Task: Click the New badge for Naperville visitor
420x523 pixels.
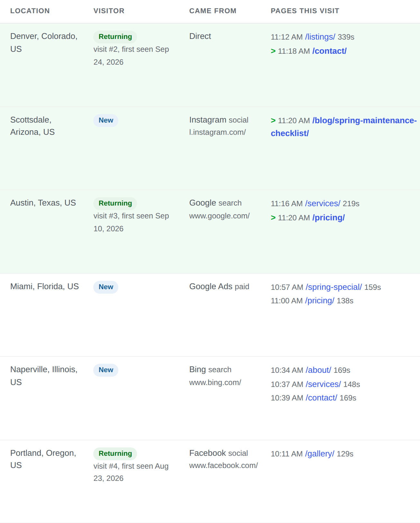Action: pos(106,370)
